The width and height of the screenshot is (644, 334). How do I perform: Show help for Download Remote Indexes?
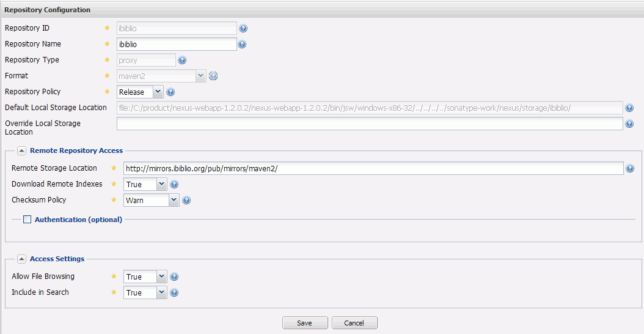[x=174, y=184]
